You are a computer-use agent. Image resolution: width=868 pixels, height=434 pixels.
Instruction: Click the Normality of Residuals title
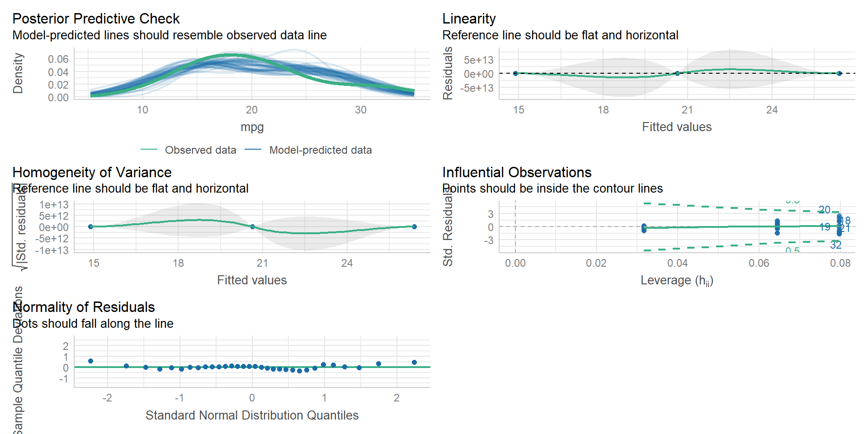coord(84,307)
